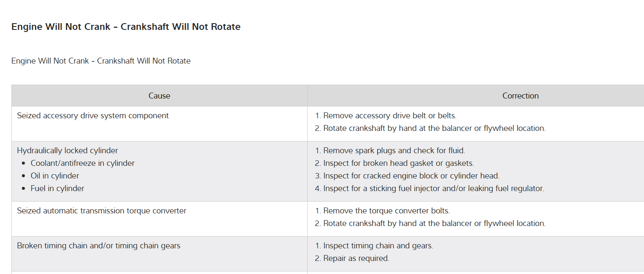Click 'Inspect timing chain and gears' step
The height and width of the screenshot is (274, 644).
click(378, 246)
